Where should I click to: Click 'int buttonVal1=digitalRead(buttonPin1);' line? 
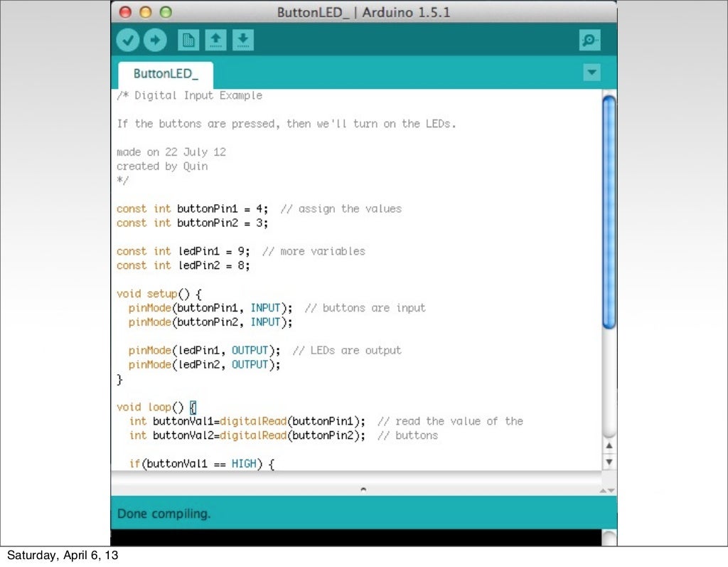pos(247,422)
